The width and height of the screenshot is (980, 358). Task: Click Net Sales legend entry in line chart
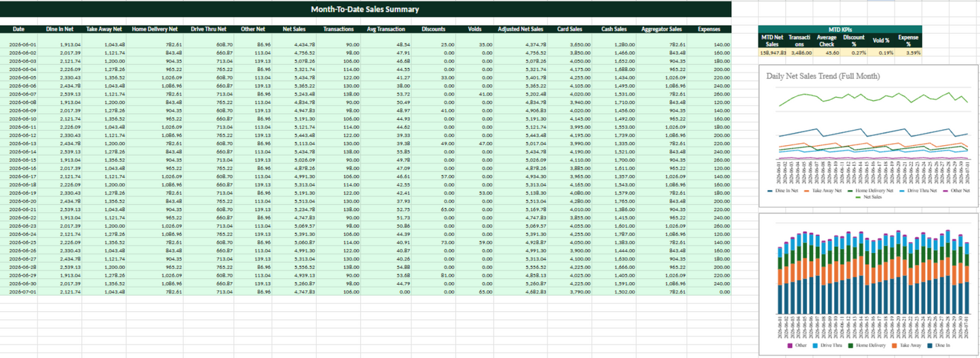tap(869, 199)
